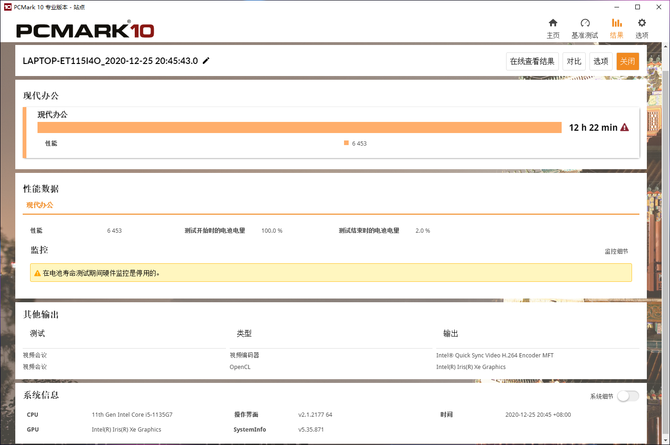Click the warning icon in the yellow notice banner

[38, 273]
